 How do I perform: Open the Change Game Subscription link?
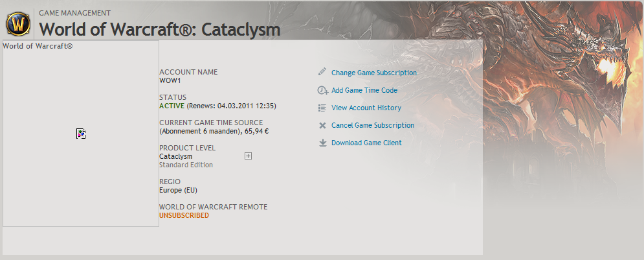point(374,73)
